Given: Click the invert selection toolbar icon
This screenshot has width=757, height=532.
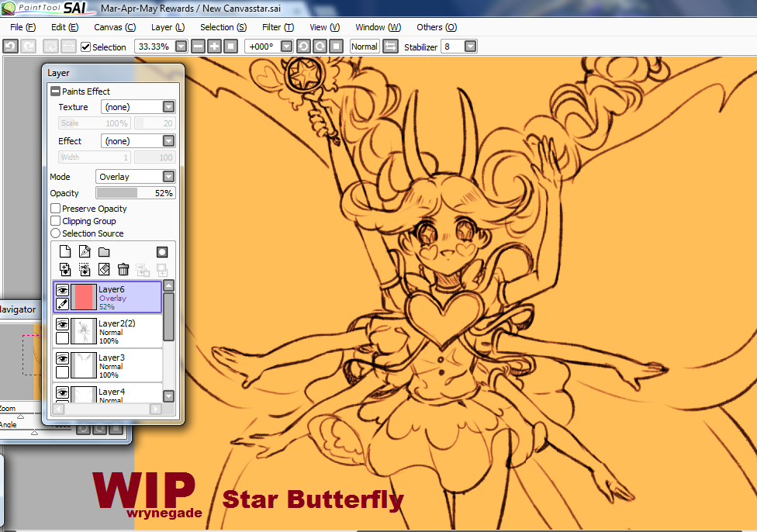Looking at the screenshot, I should pyautogui.click(x=68, y=47).
